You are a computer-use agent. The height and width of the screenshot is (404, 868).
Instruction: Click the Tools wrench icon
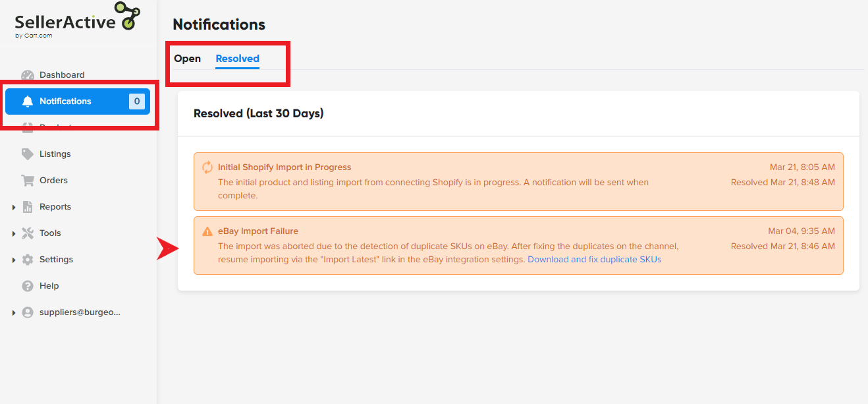[28, 233]
